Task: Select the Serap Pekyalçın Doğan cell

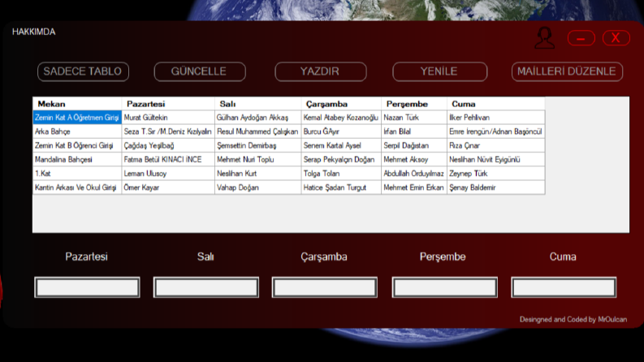Action: [x=341, y=159]
